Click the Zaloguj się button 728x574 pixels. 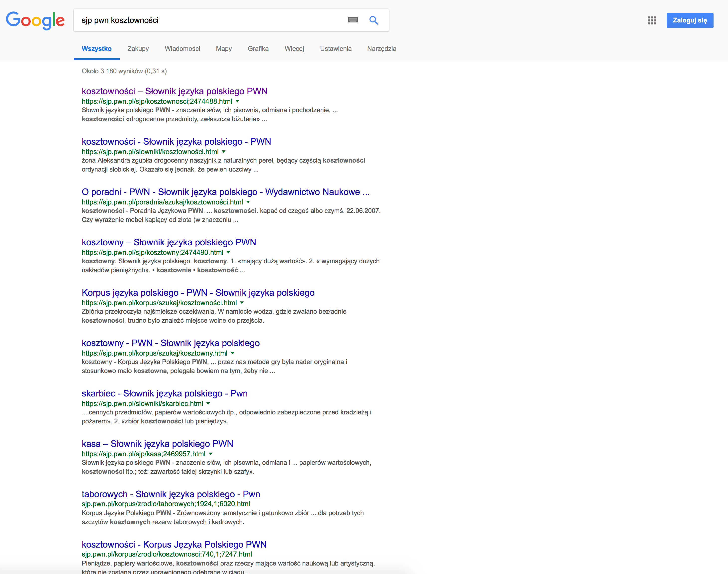click(x=690, y=20)
